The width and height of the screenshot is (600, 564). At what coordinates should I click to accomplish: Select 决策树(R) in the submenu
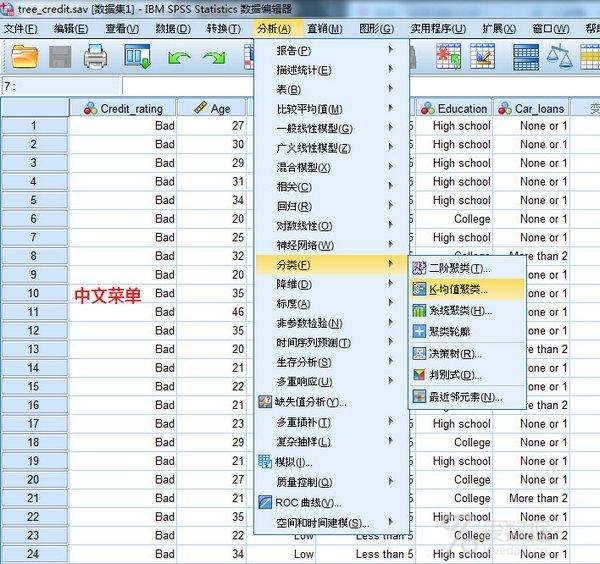pos(466,353)
